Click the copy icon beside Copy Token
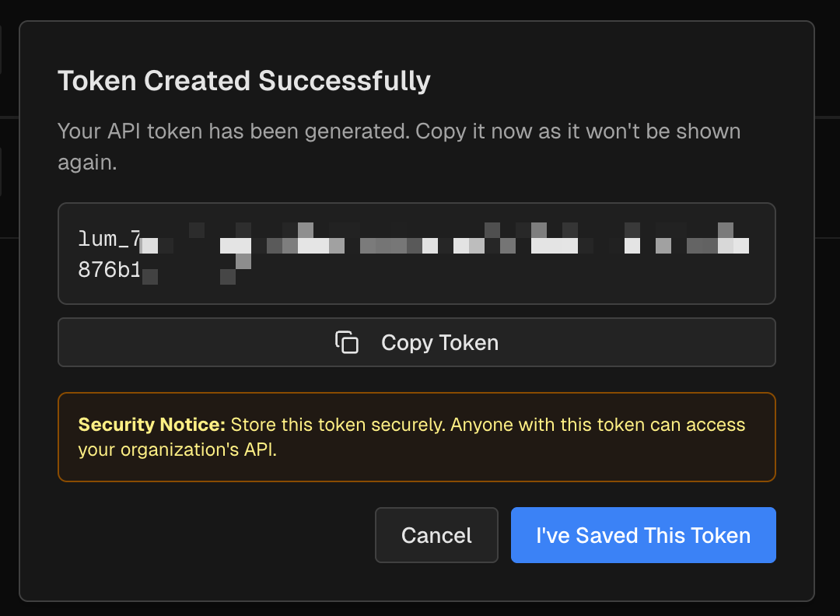Image resolution: width=840 pixels, height=616 pixels. pyautogui.click(x=347, y=342)
